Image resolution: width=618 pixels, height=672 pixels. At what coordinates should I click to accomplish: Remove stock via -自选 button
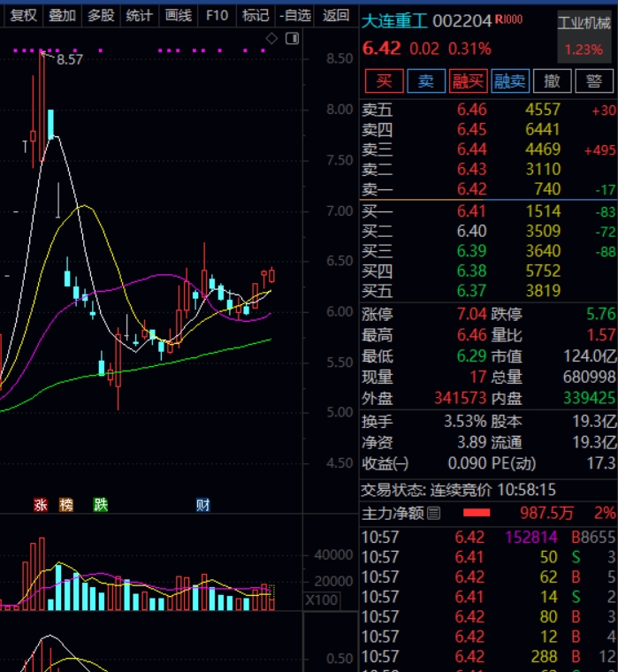(295, 16)
